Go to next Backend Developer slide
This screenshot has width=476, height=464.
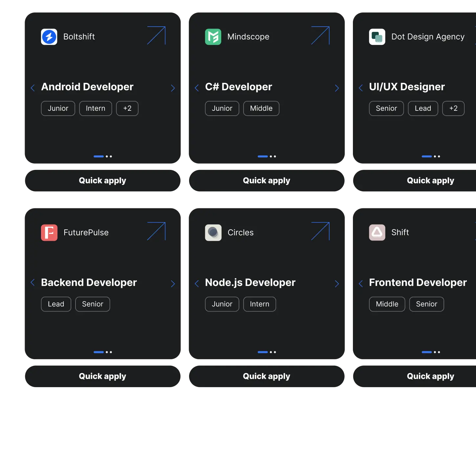click(173, 284)
